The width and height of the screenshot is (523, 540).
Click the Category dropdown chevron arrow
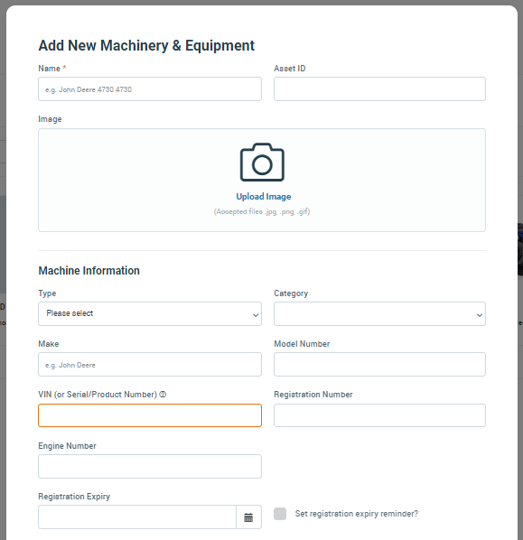pyautogui.click(x=479, y=315)
